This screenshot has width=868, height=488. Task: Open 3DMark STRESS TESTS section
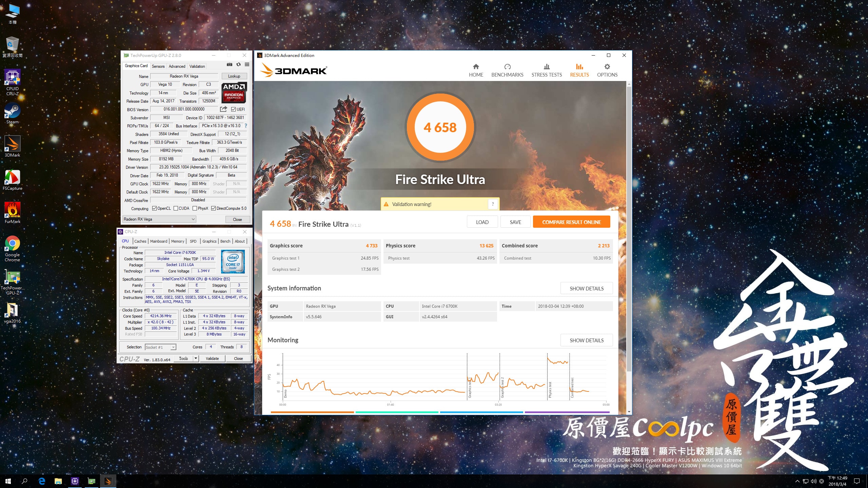(547, 70)
